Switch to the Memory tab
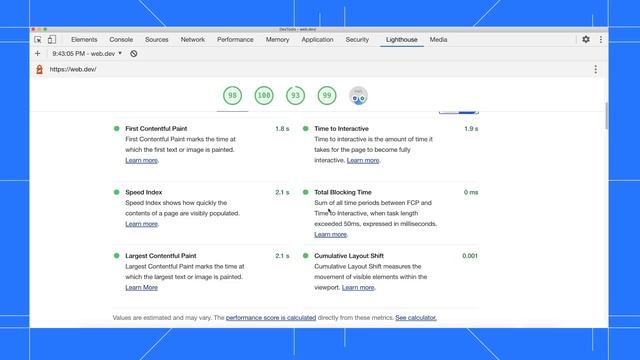The image size is (640, 360). click(278, 40)
